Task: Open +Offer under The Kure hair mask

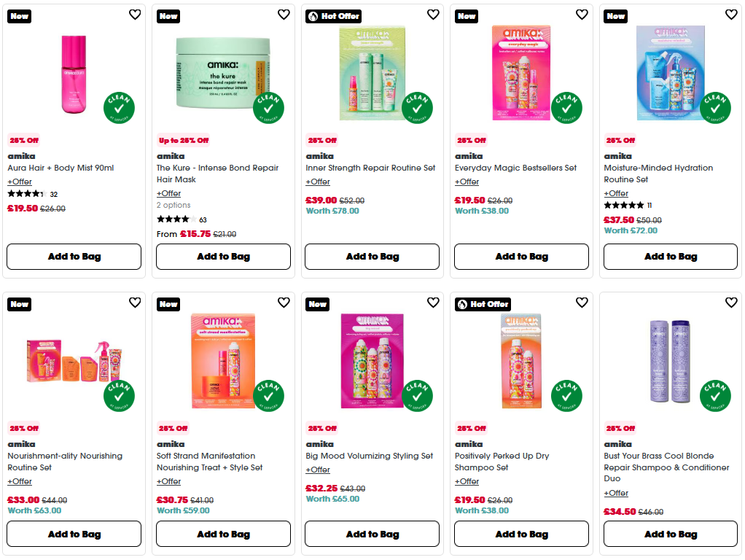Action: coord(169,193)
